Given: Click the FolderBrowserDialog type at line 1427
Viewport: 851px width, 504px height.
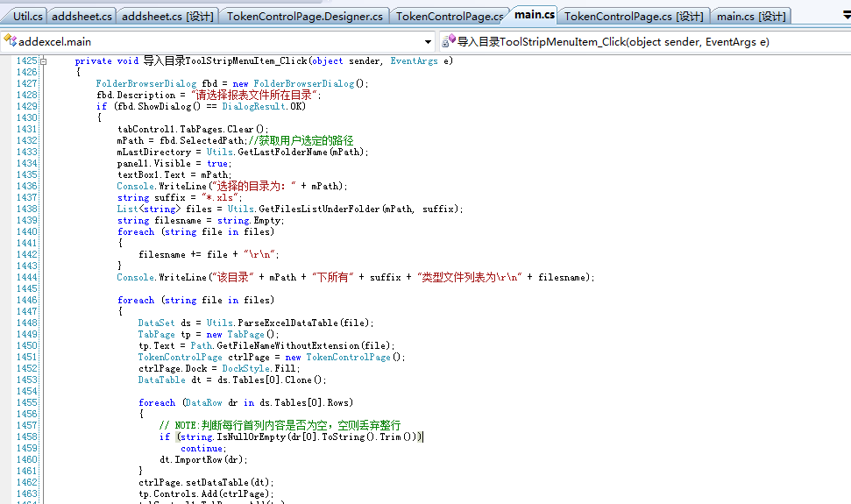Looking at the screenshot, I should (x=146, y=83).
